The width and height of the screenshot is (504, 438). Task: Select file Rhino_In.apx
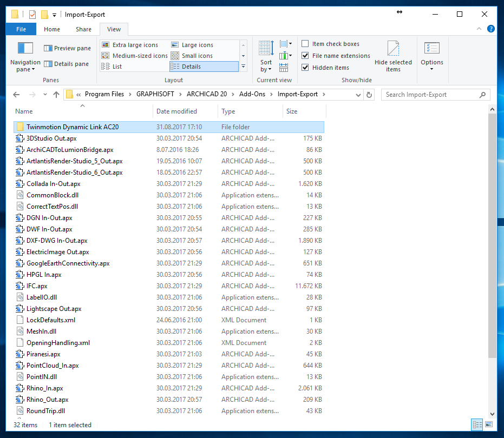pos(169,388)
